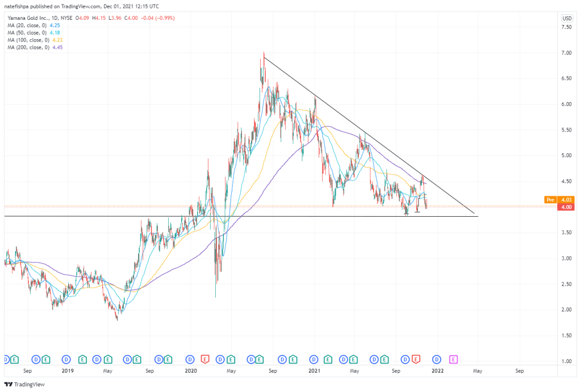Click the first blue D marker at far left

[x=6, y=359]
